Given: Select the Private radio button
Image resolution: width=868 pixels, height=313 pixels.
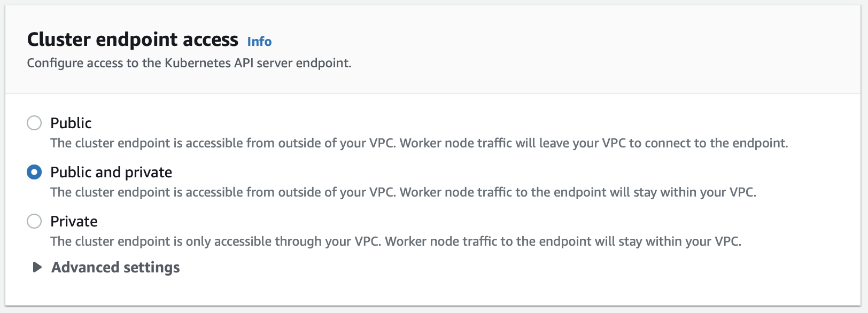Looking at the screenshot, I should point(34,221).
